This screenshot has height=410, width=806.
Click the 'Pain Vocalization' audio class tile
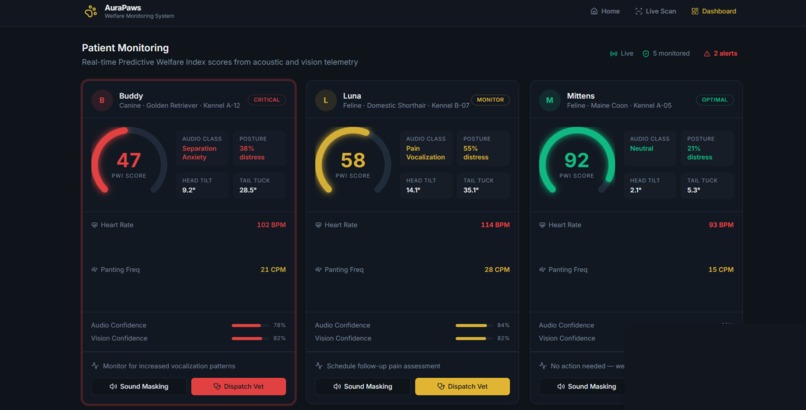pos(427,148)
